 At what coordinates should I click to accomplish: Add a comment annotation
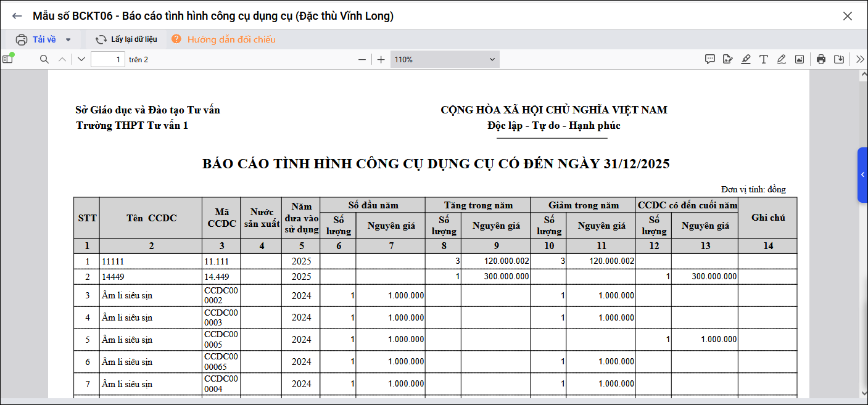710,59
